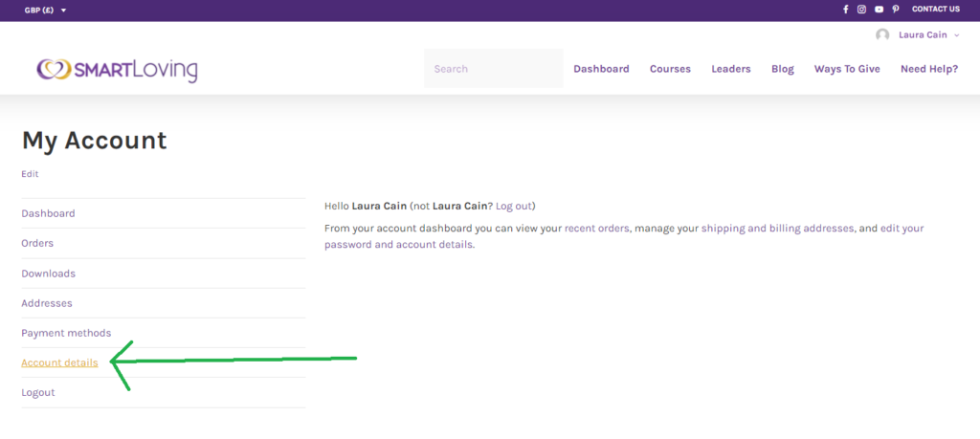Open Account details in the sidebar
The height and width of the screenshot is (439, 980).
[x=59, y=362]
